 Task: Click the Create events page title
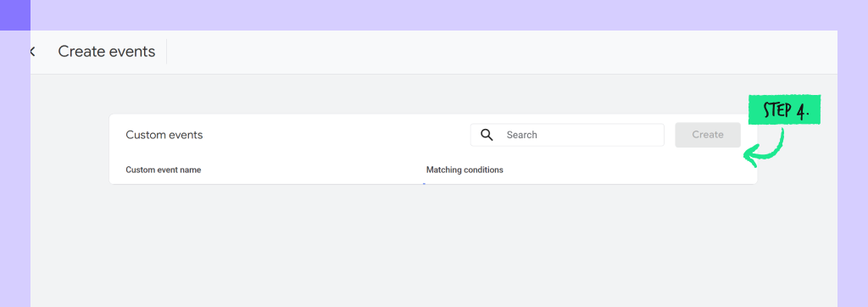(x=107, y=52)
